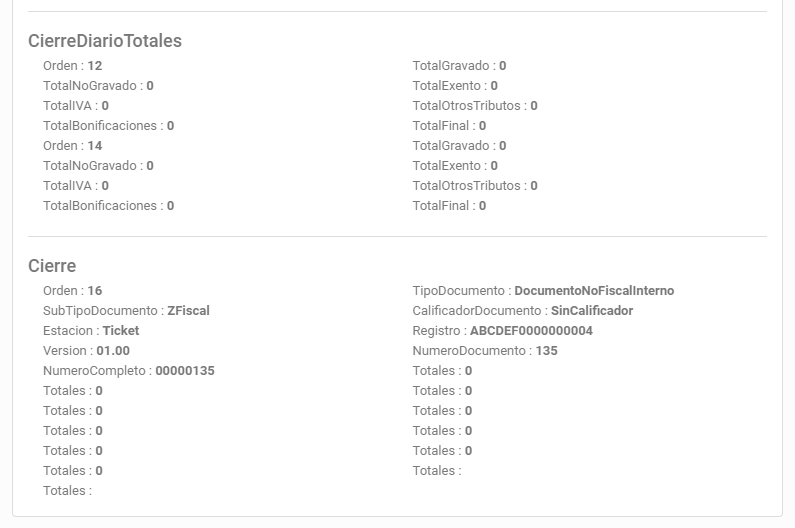
Task: Click the NumeroCompleto value 00000135
Action: point(185,371)
